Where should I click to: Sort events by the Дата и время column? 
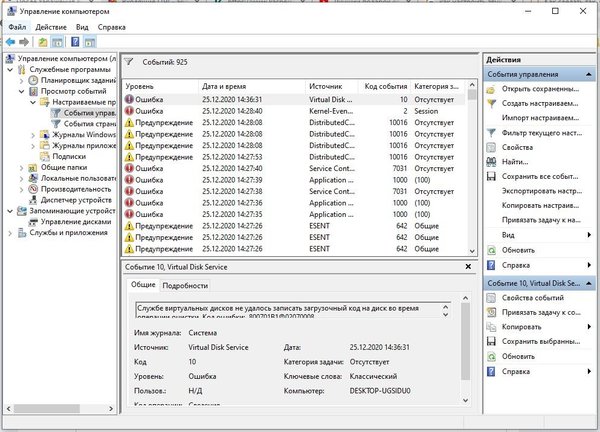223,86
